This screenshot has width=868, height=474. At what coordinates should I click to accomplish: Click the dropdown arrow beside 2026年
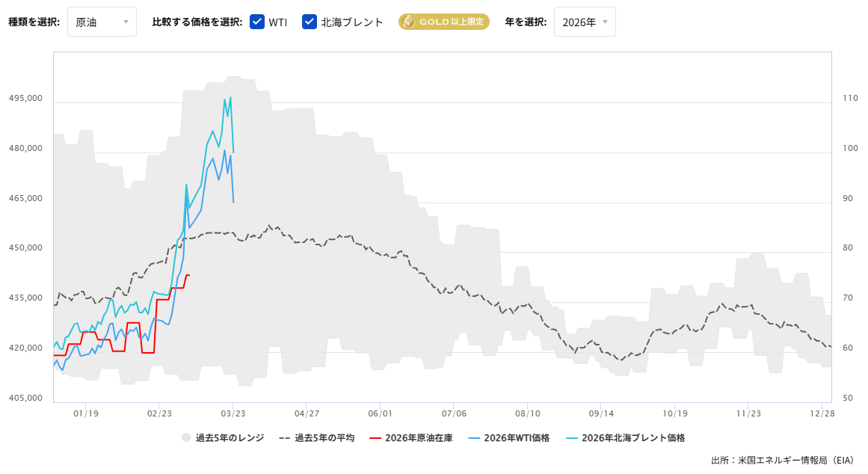tap(604, 22)
